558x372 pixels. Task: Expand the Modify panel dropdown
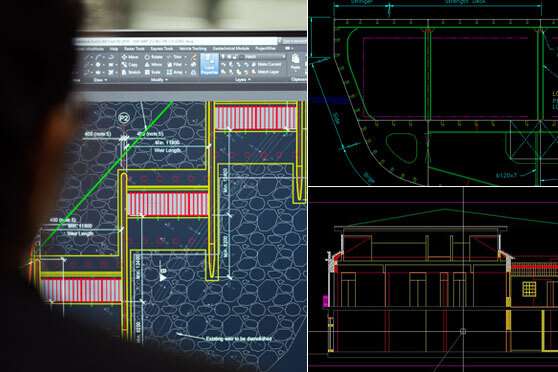159,80
